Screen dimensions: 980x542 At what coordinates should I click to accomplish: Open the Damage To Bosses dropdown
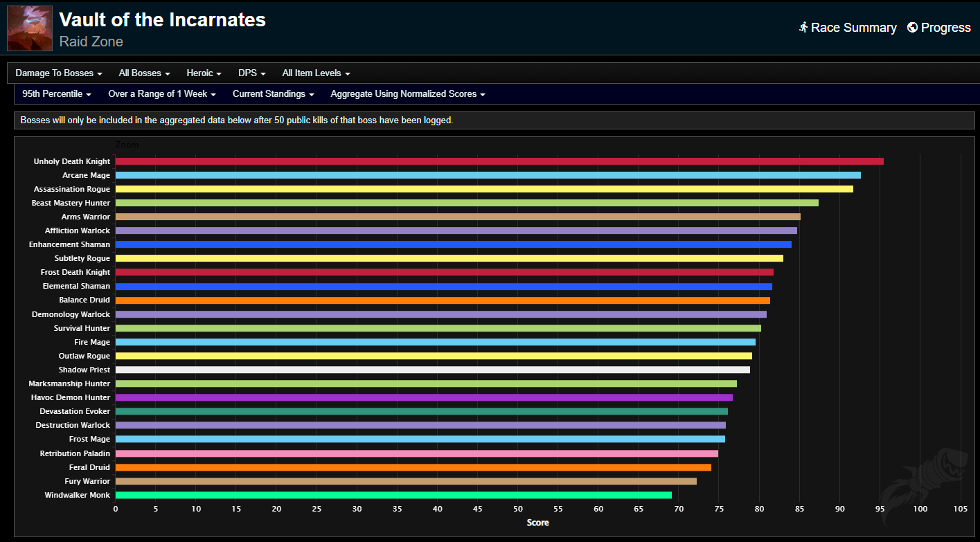59,73
